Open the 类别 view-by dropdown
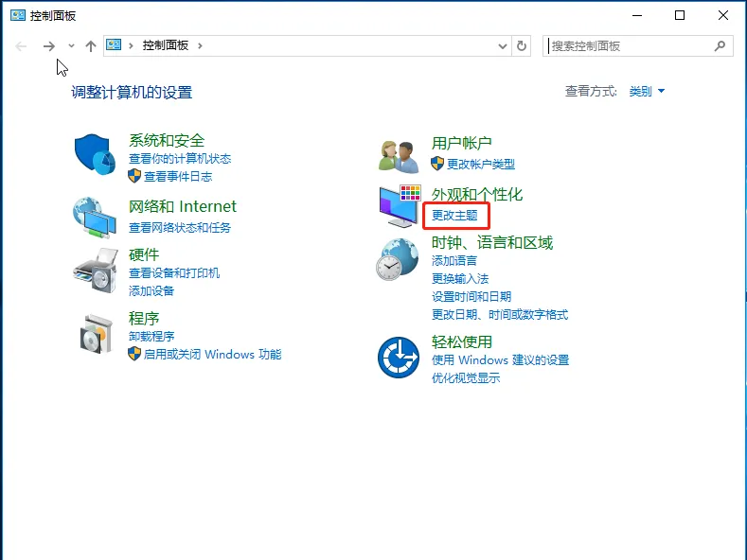Viewport: 747px width, 560px height. (x=647, y=91)
